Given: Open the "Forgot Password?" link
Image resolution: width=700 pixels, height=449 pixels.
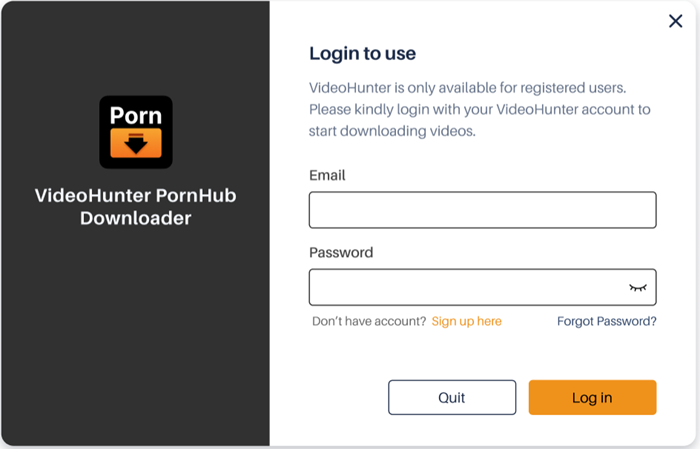Looking at the screenshot, I should [x=607, y=321].
